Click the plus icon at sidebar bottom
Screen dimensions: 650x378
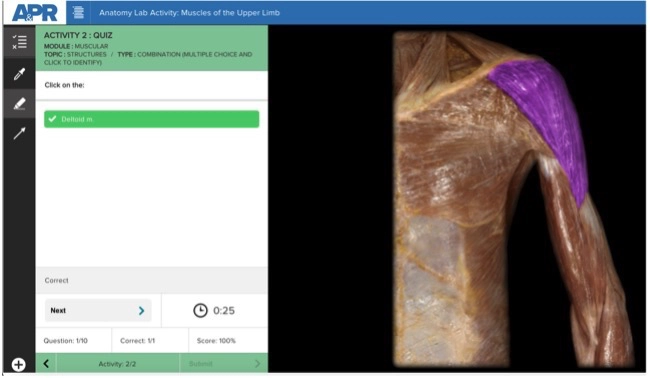19,365
